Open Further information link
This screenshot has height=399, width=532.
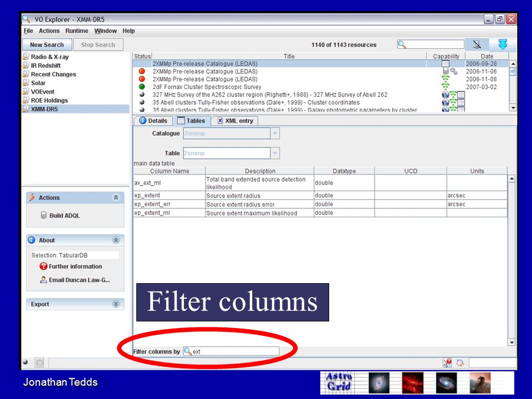pos(70,267)
